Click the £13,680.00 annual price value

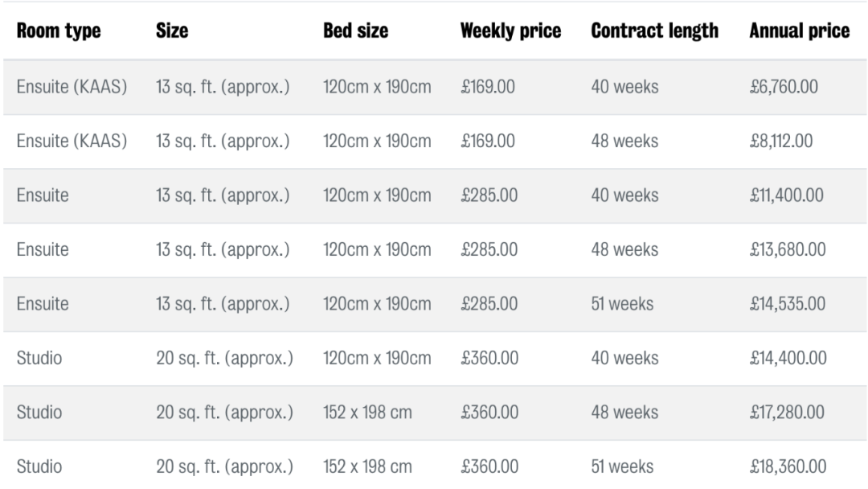[x=787, y=250]
